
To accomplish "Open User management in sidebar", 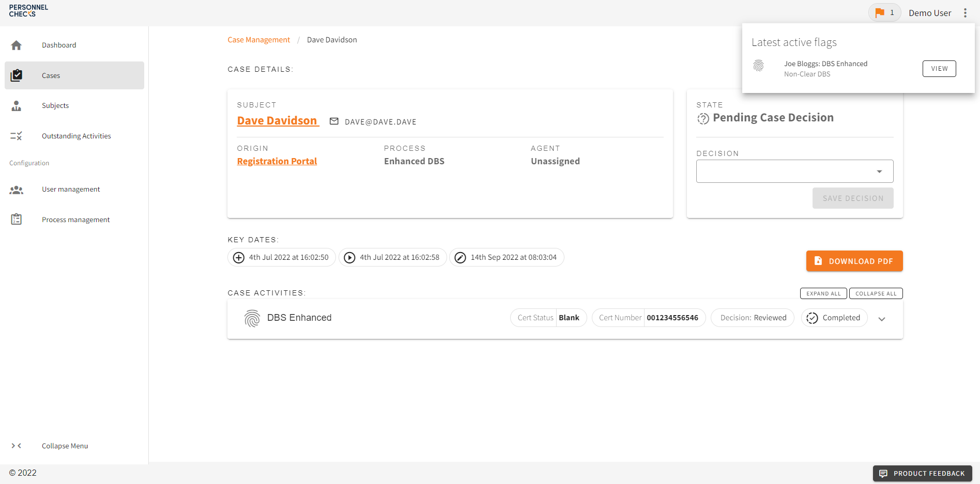I will 74,189.
